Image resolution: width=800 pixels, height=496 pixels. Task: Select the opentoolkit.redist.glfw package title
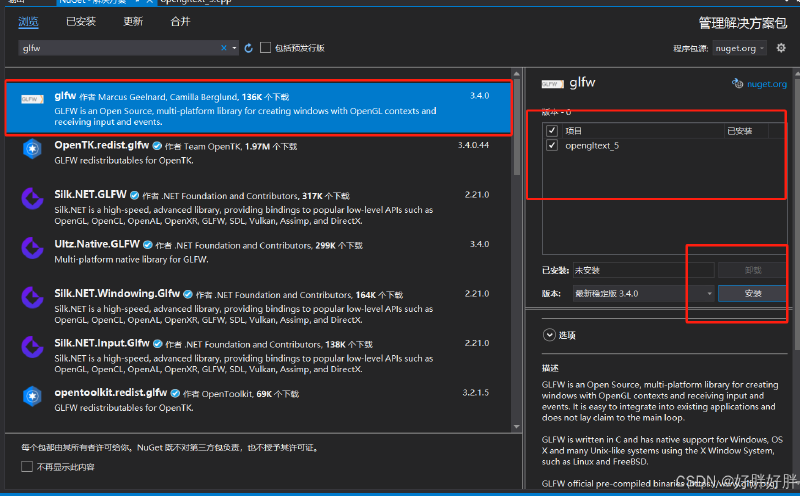[x=111, y=392]
